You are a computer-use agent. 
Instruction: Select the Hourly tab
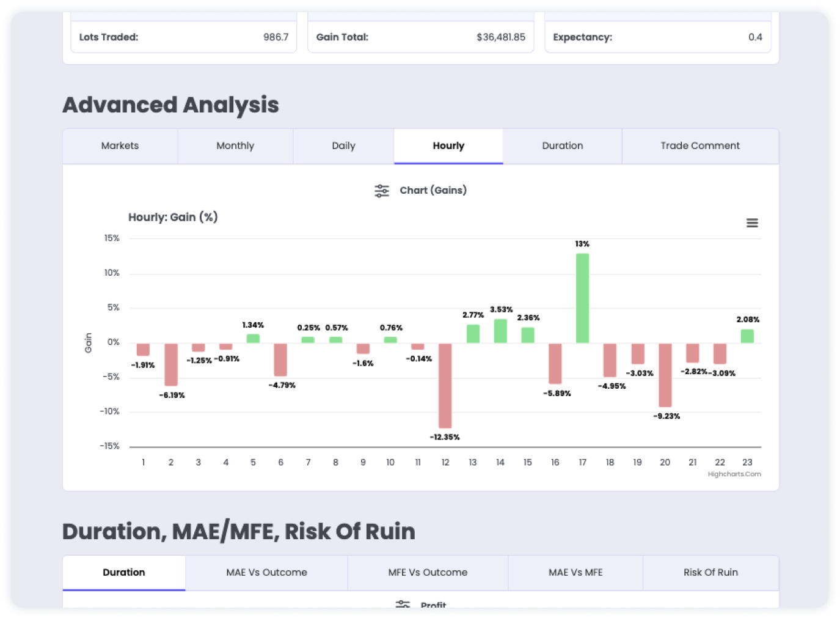[448, 145]
